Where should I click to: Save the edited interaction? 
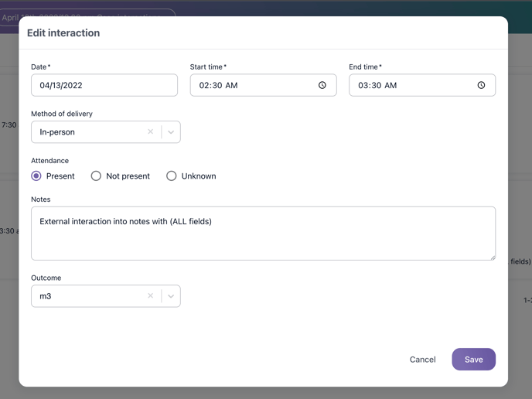click(x=473, y=360)
